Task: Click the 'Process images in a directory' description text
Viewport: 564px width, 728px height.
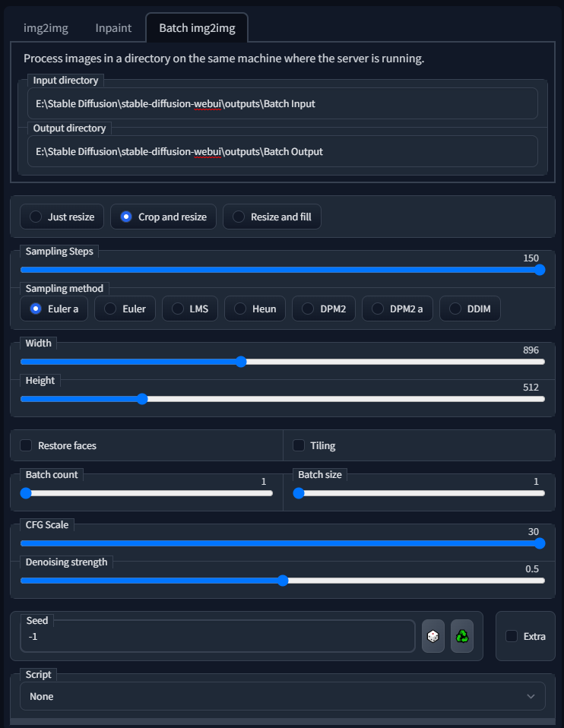Action: [224, 59]
